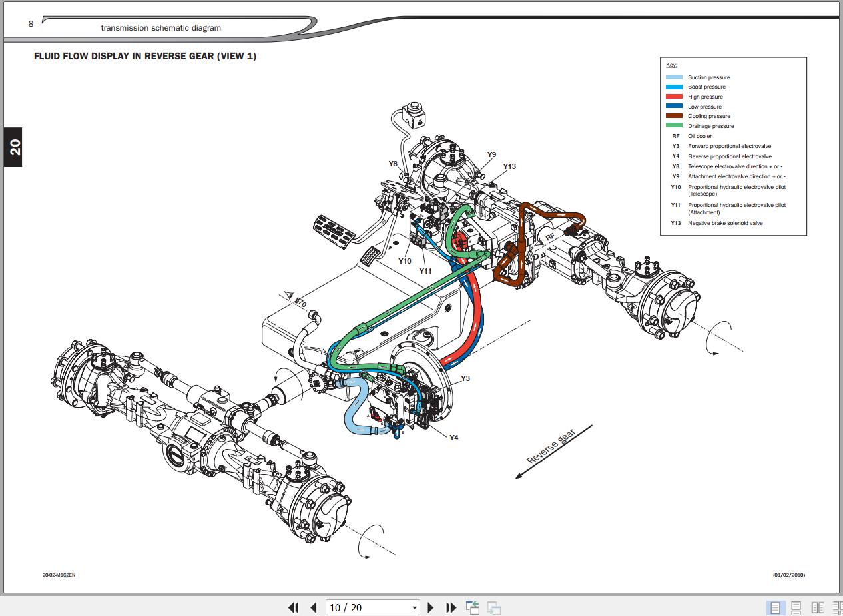Screen dimensions: 843x616
Task: Go to the next page
Action: coord(430,607)
